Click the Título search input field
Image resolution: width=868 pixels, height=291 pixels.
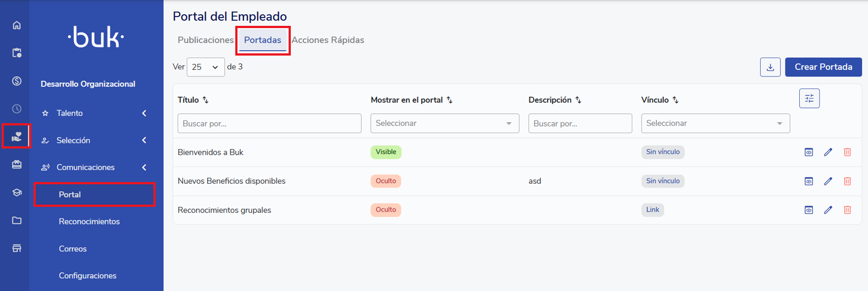coord(269,123)
